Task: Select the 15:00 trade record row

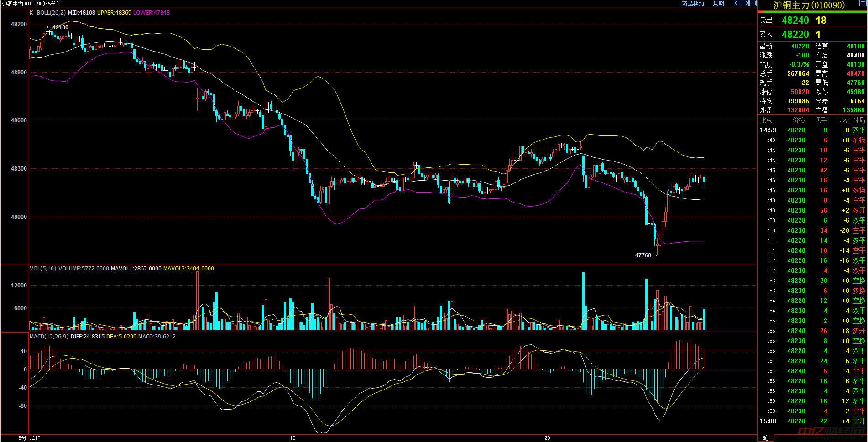Action: (812, 421)
